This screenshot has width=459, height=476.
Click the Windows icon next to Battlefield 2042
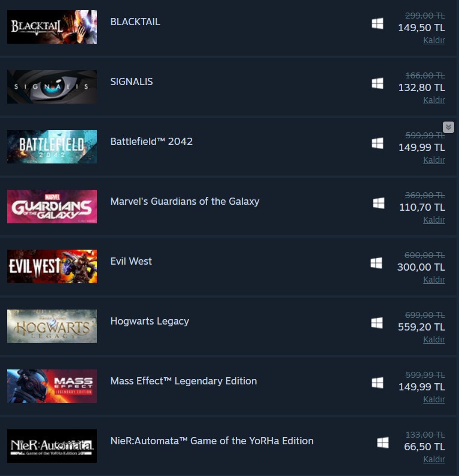coord(378,143)
